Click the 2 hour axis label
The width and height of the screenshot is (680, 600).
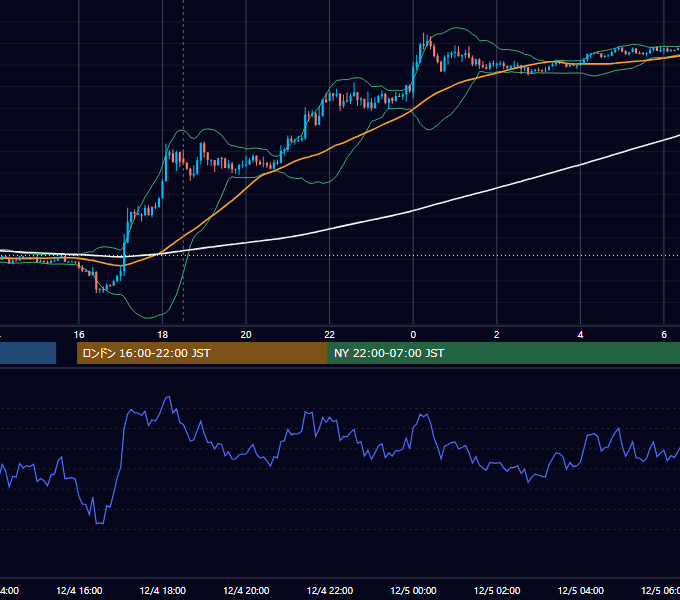(x=497, y=335)
